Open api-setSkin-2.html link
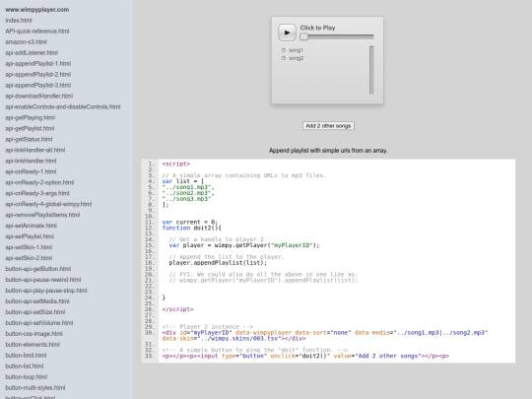The height and width of the screenshot is (399, 532). point(29,258)
